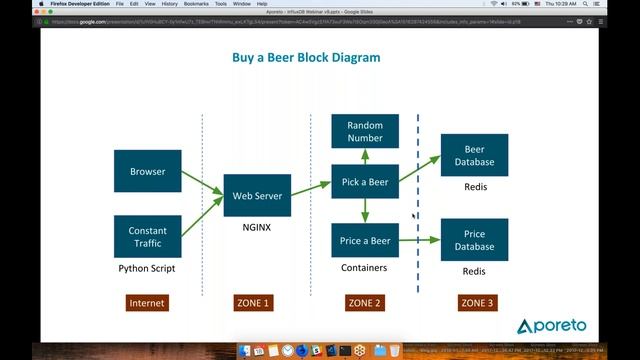Viewport: 640px width, 360px height.
Task: Open the Clock app from the dock
Action: click(287, 351)
